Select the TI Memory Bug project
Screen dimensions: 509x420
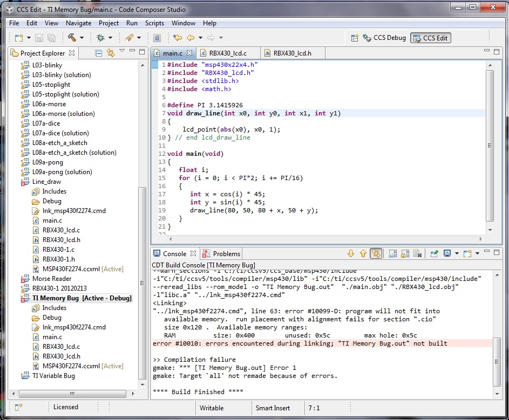pos(77,298)
